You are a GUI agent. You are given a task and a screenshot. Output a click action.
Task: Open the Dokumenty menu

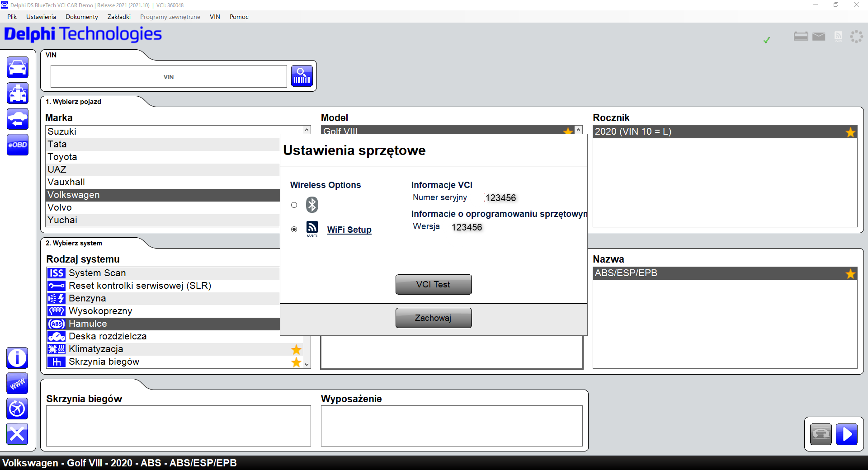[x=82, y=17]
